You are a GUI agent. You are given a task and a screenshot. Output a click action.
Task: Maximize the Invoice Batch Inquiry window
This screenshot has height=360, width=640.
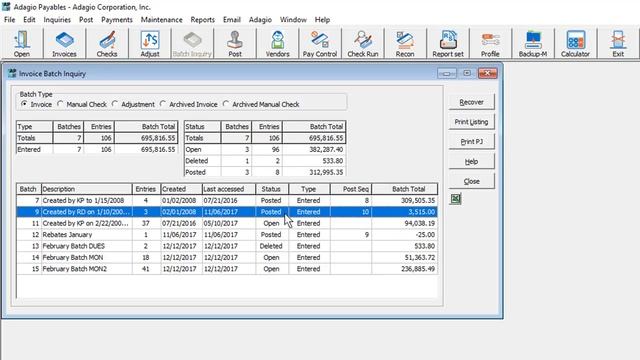click(x=467, y=73)
